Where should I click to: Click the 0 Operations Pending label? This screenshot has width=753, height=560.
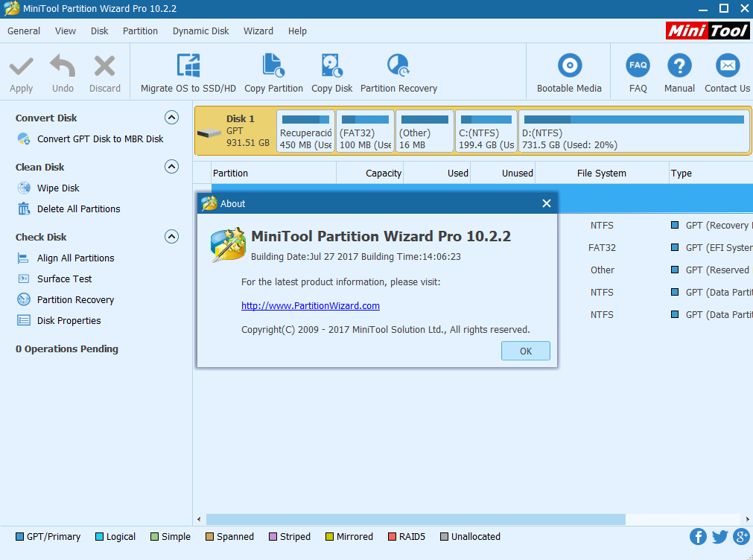click(67, 349)
